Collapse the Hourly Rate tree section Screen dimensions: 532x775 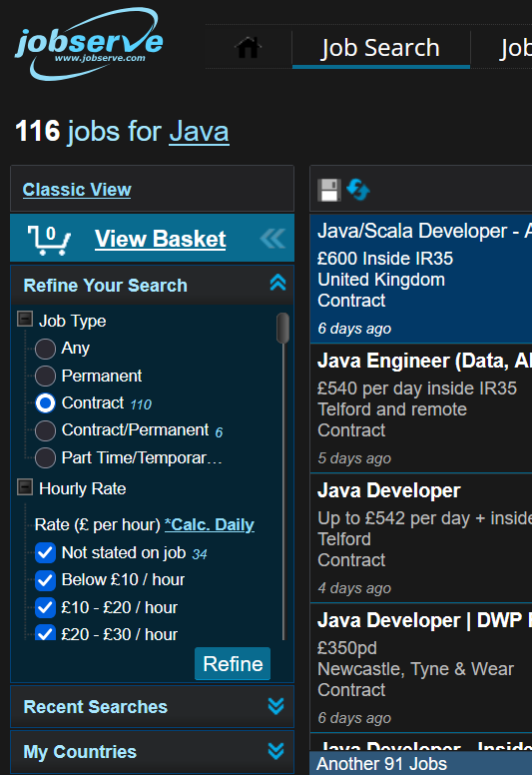tap(25, 486)
